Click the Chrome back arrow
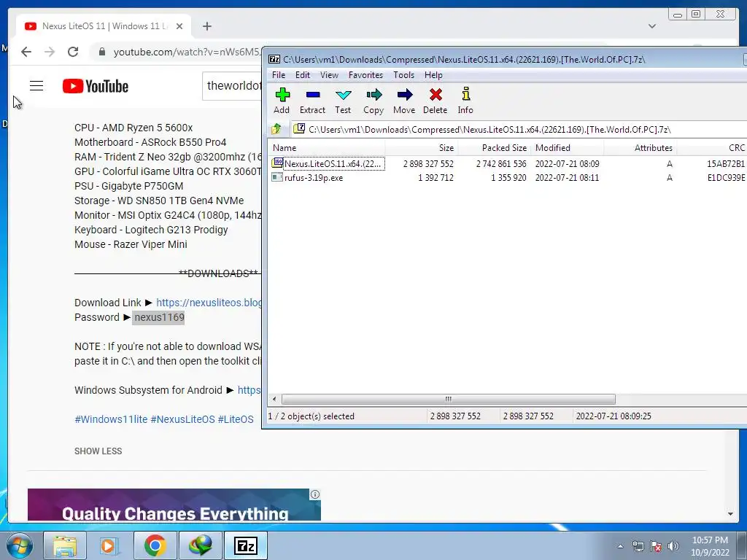Image resolution: width=747 pixels, height=560 pixels. 26,52
